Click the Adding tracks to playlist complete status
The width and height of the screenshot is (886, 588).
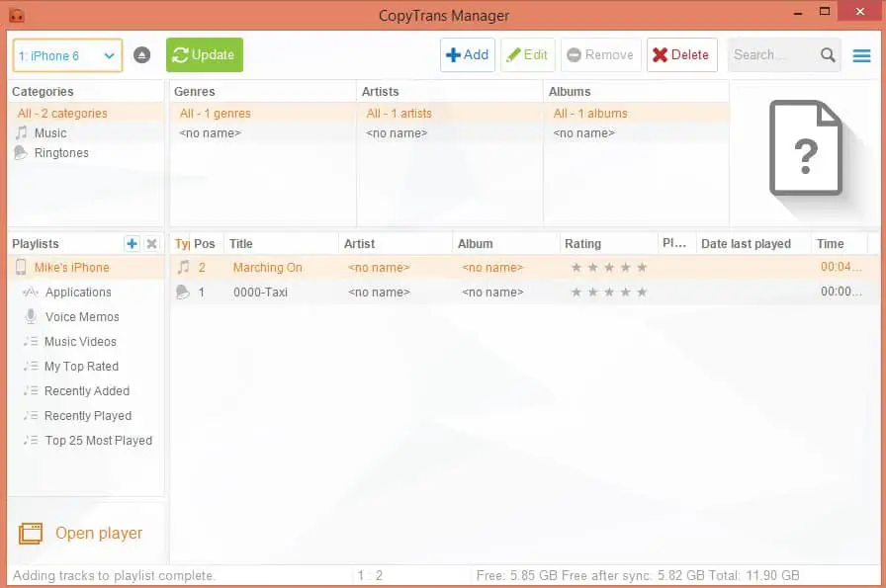pyautogui.click(x=114, y=575)
